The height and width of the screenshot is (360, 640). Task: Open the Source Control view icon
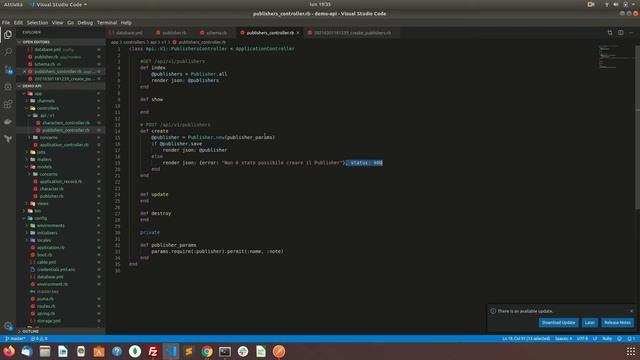click(8, 69)
